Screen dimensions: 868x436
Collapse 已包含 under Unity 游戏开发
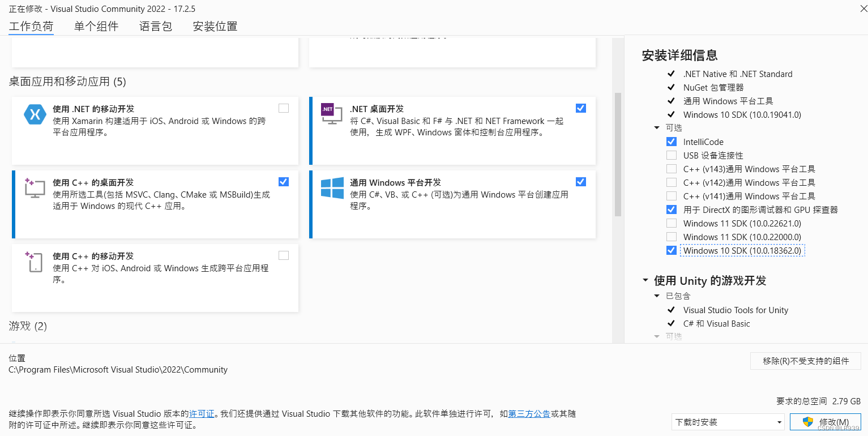tap(657, 296)
